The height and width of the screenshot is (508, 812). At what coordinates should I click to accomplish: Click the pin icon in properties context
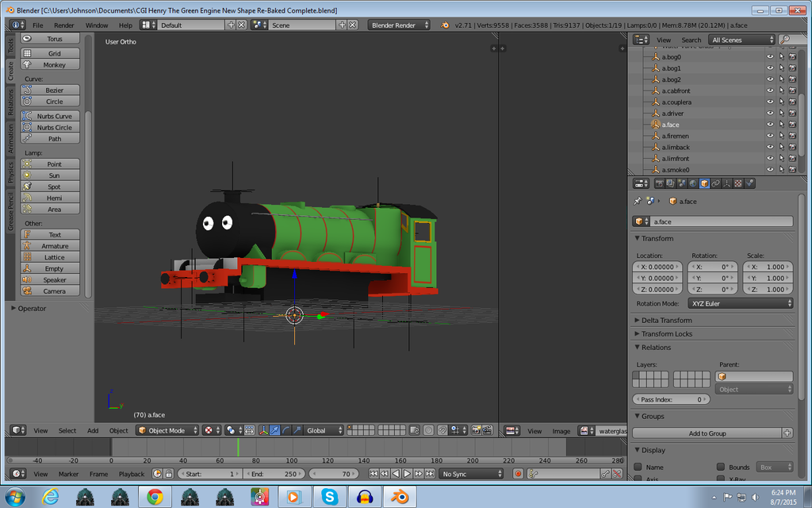tap(638, 201)
